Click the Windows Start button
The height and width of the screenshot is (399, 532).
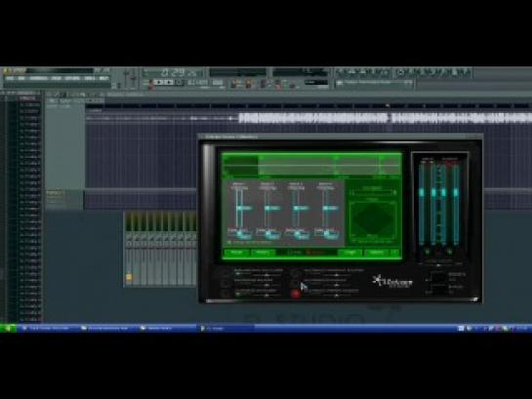click(8, 328)
